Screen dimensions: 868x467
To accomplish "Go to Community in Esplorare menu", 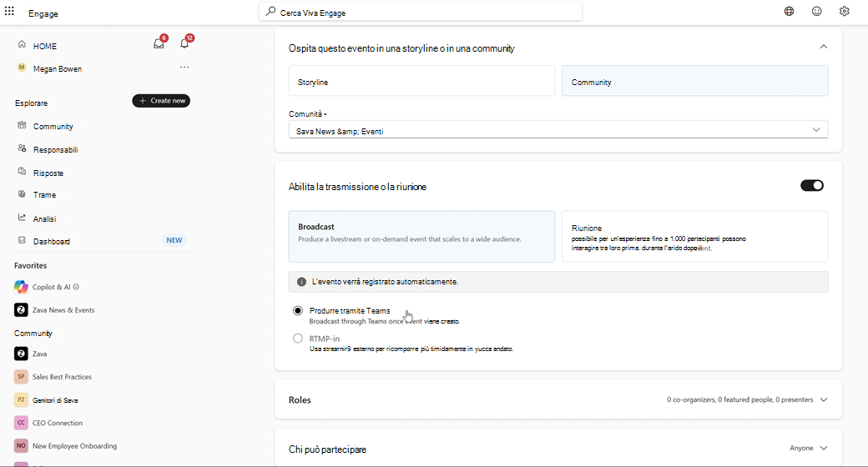I will [53, 127].
